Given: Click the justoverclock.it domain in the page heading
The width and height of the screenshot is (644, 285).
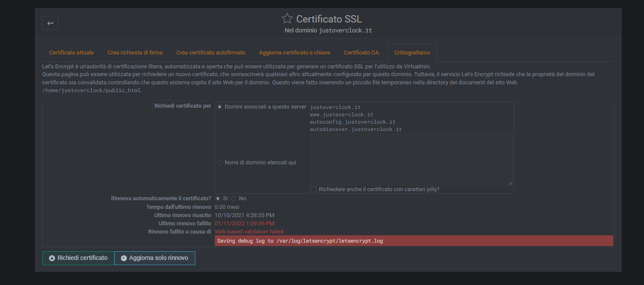Looking at the screenshot, I should pyautogui.click(x=345, y=31).
